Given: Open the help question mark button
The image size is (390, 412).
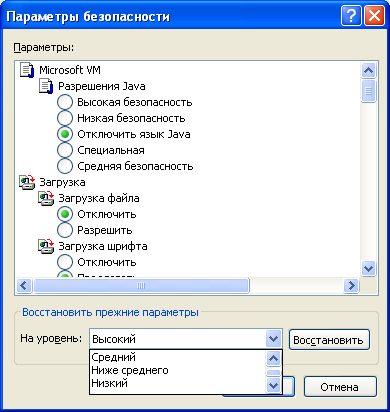Looking at the screenshot, I should point(351,16).
